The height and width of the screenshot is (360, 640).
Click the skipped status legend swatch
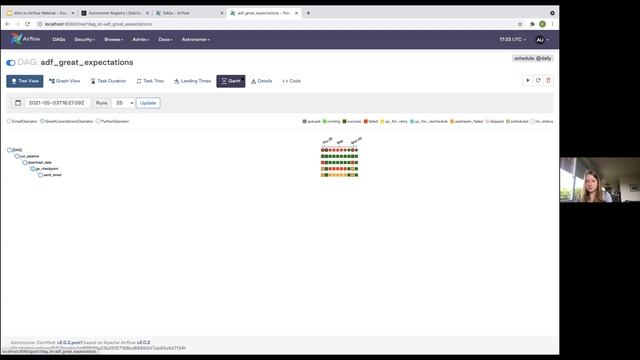487,121
